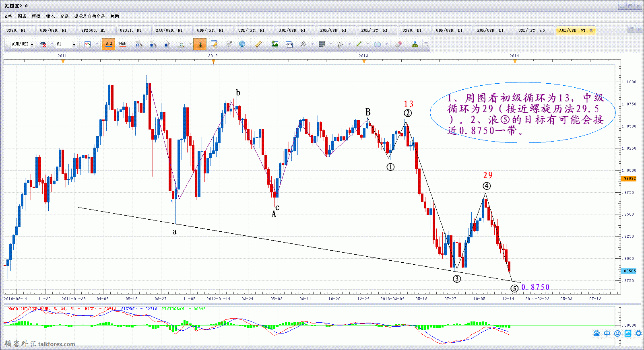Click the toolbar options overflow icon
644x350 pixels.
point(426,44)
